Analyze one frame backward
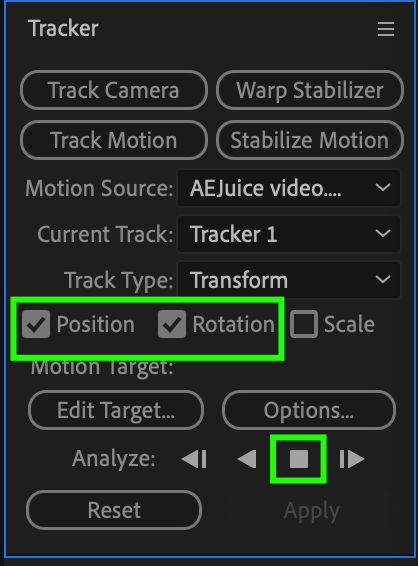Screen dimensions: 418x566 pyautogui.click(x=194, y=459)
